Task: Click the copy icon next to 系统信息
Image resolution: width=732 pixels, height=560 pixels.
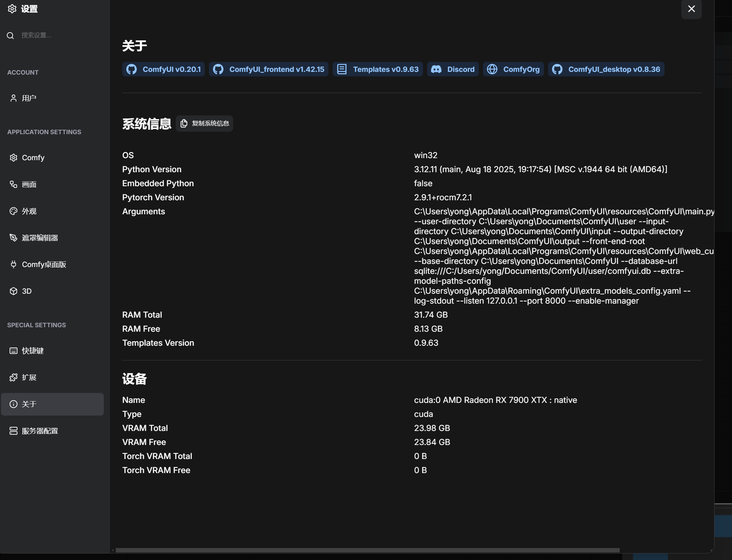Action: [x=184, y=124]
